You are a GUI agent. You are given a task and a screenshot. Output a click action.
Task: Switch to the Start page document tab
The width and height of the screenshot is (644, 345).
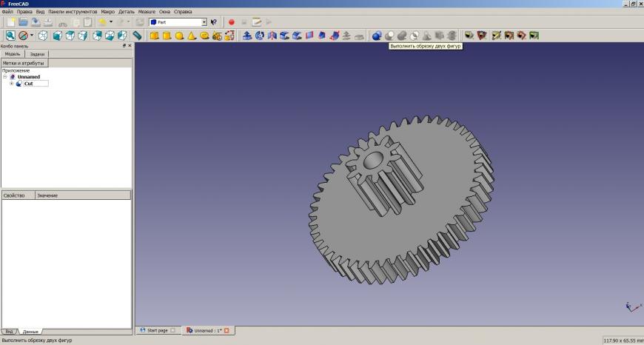(158, 330)
